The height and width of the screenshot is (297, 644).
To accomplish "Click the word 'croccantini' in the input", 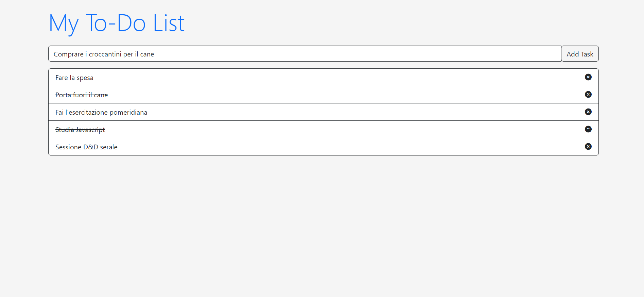I will [x=105, y=54].
